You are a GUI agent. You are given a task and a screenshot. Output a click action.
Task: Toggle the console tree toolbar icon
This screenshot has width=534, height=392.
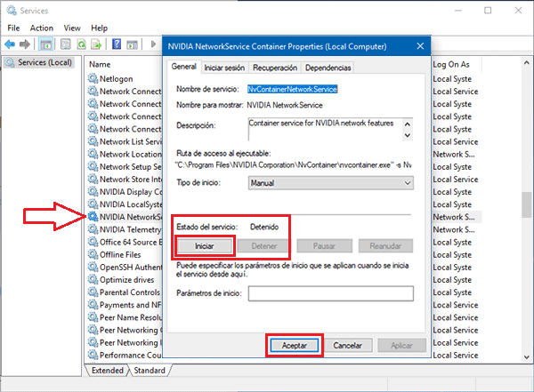[45, 44]
